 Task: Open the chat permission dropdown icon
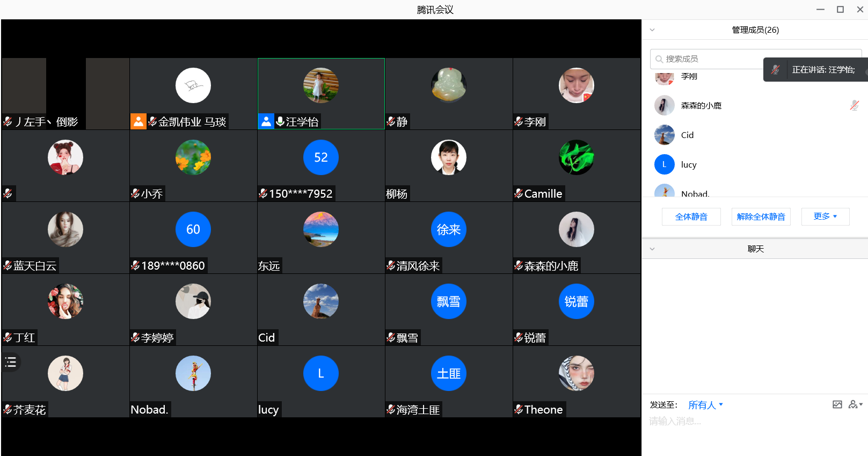(x=855, y=404)
